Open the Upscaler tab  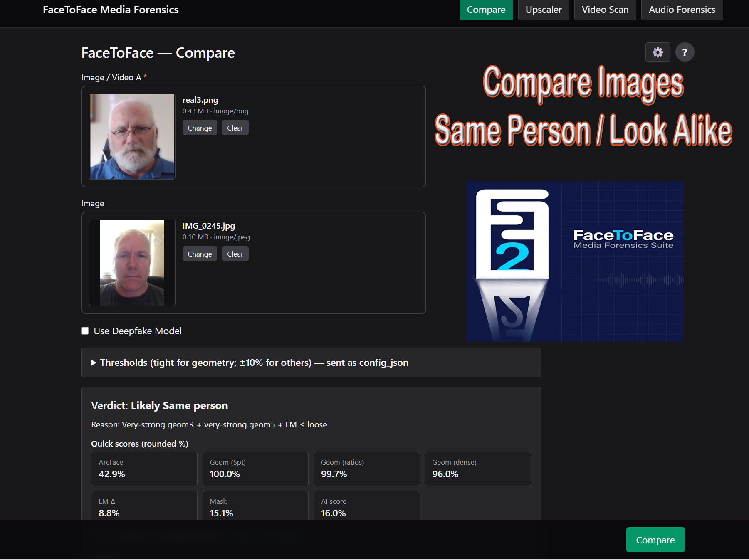(544, 10)
